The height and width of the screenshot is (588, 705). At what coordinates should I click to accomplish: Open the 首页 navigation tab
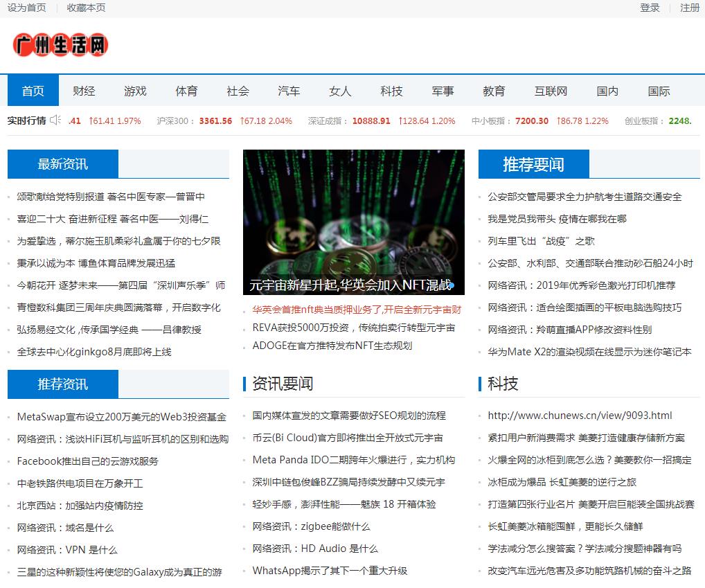33,91
